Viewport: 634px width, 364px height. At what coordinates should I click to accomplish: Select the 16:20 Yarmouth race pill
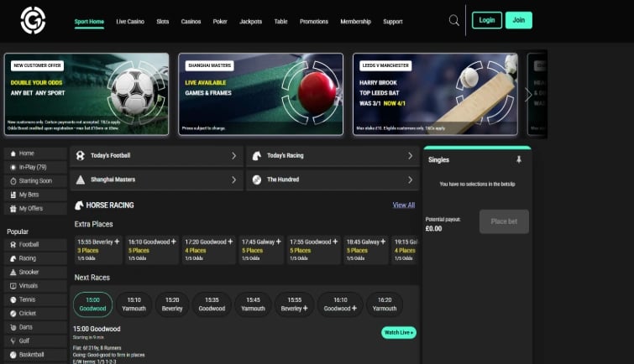pos(385,304)
